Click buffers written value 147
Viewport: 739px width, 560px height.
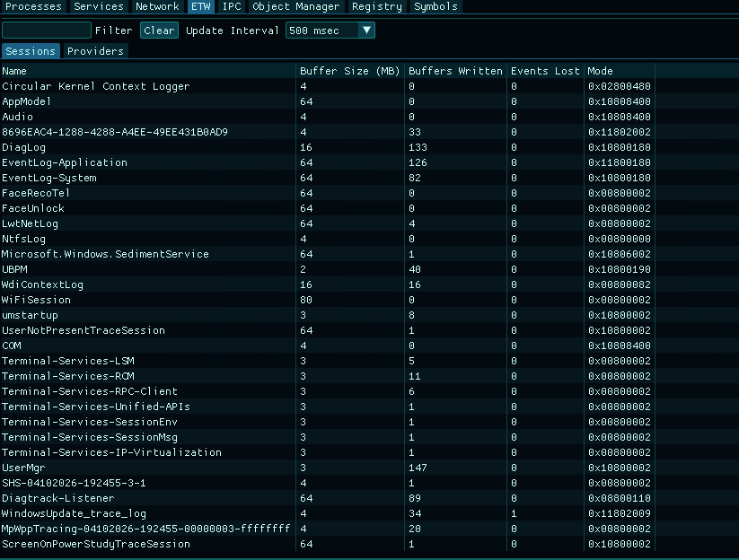point(418,468)
